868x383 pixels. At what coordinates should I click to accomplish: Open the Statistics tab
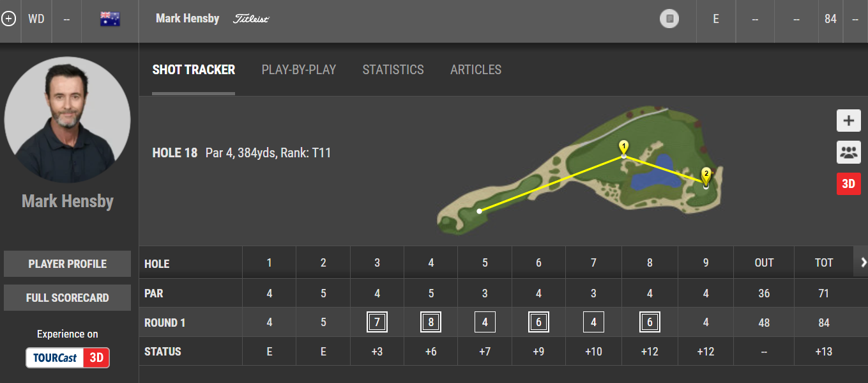point(393,70)
